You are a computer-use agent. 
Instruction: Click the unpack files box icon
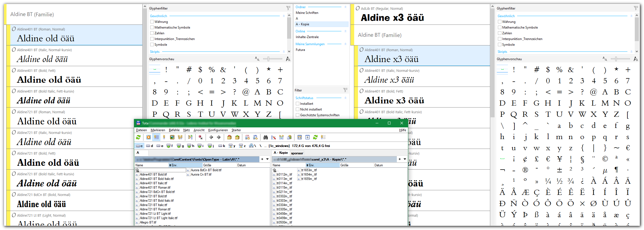[237, 137]
